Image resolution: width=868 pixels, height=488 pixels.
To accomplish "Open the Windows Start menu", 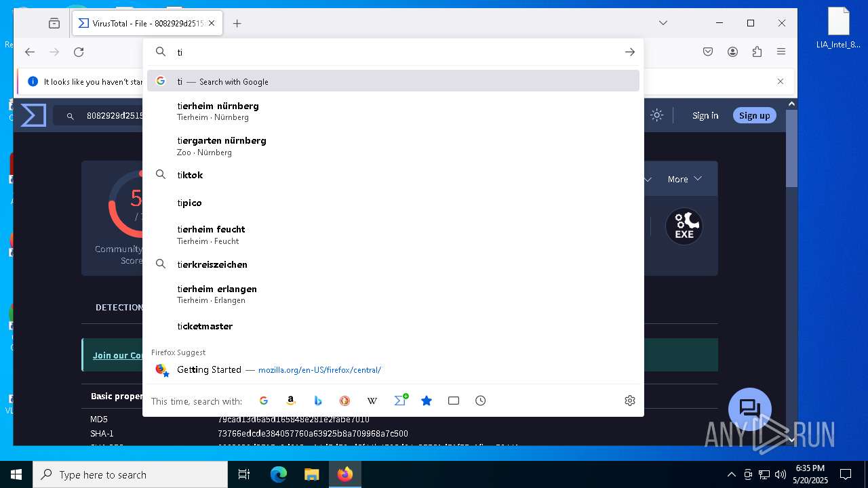I will pyautogui.click(x=16, y=474).
